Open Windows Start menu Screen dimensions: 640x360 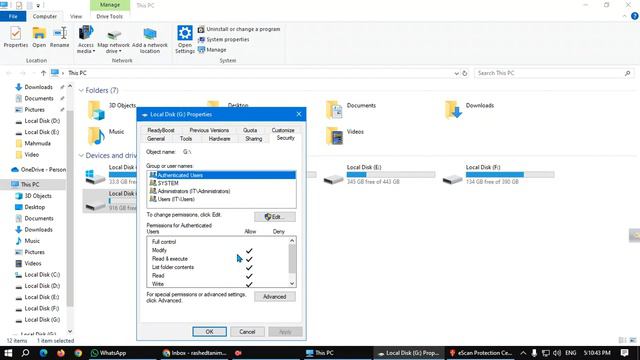click(8, 353)
